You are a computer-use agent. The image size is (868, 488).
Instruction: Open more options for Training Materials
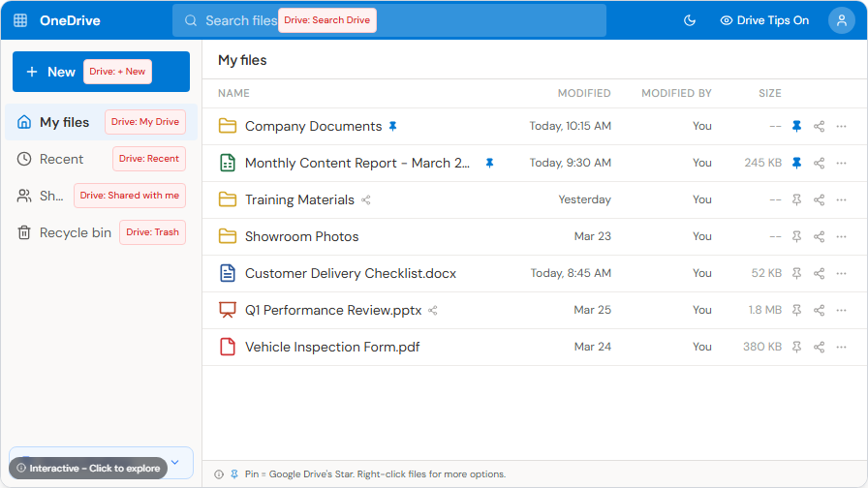[842, 199]
